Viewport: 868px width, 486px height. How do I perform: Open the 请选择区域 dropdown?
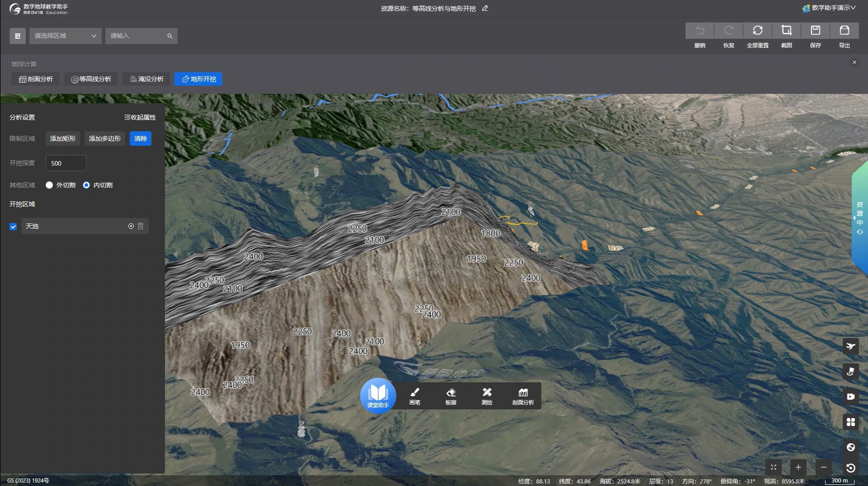pos(65,36)
